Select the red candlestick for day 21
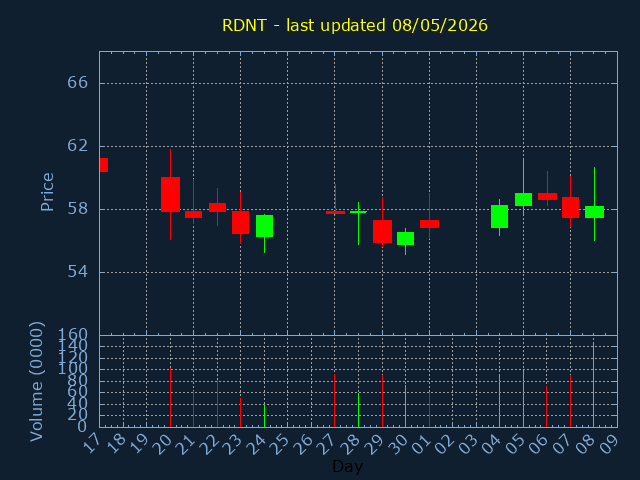Screen dimensions: 640x480 193,214
